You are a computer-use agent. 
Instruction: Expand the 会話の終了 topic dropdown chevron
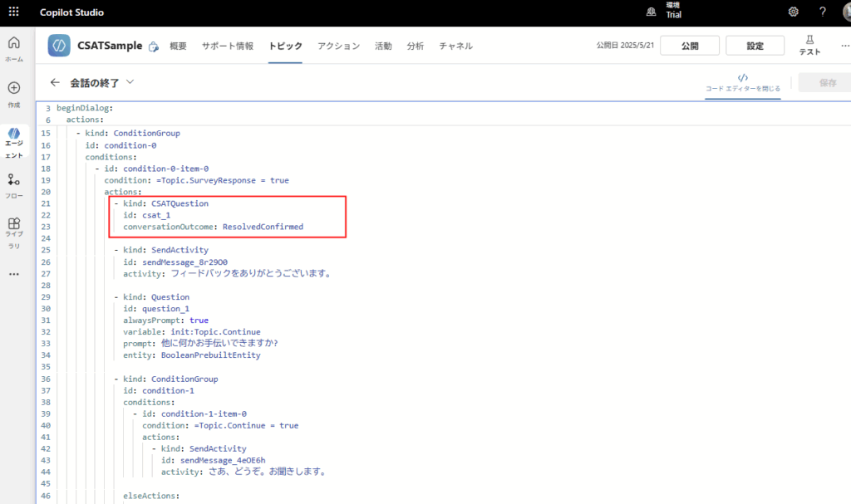click(x=130, y=82)
